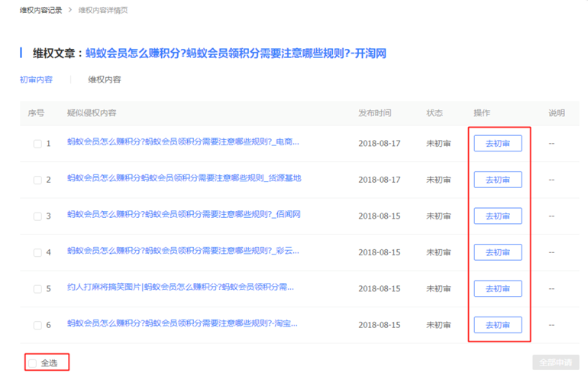
Task: Click 去初审 button in row 4
Action: pyautogui.click(x=497, y=252)
